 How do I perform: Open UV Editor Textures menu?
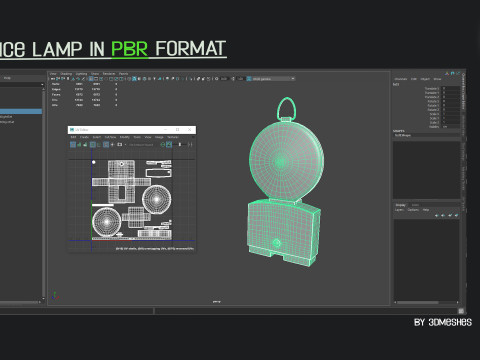(173, 137)
